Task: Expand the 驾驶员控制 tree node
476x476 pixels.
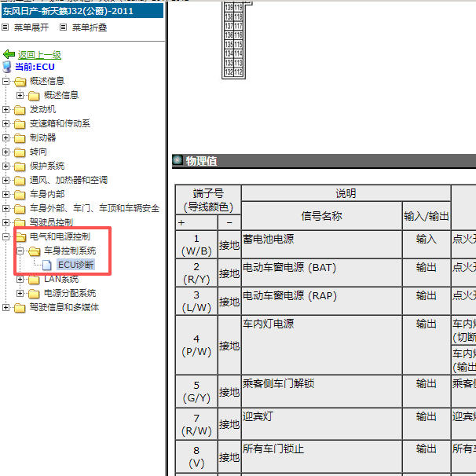Action: 5,222
